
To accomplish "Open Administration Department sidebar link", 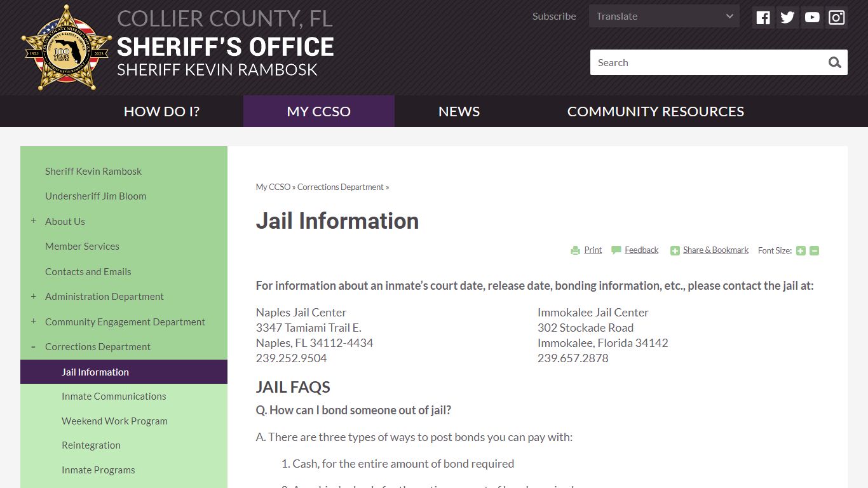I will pos(104,296).
